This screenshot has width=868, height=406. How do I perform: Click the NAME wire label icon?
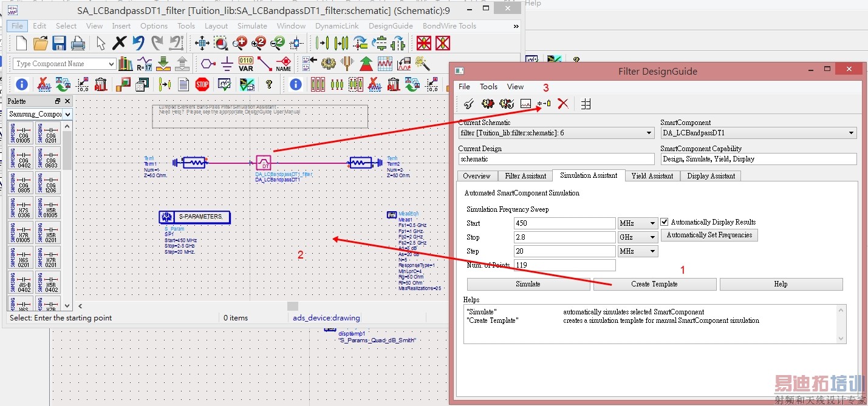[284, 64]
